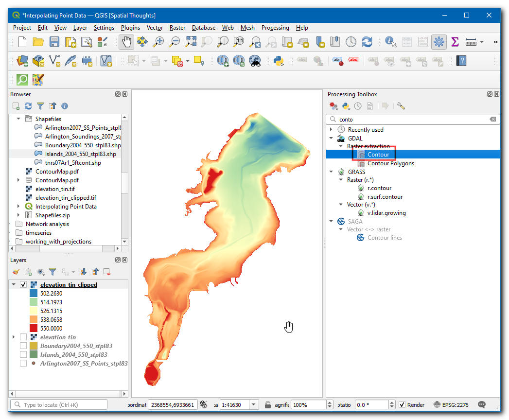Open the Processing menu

(275, 28)
